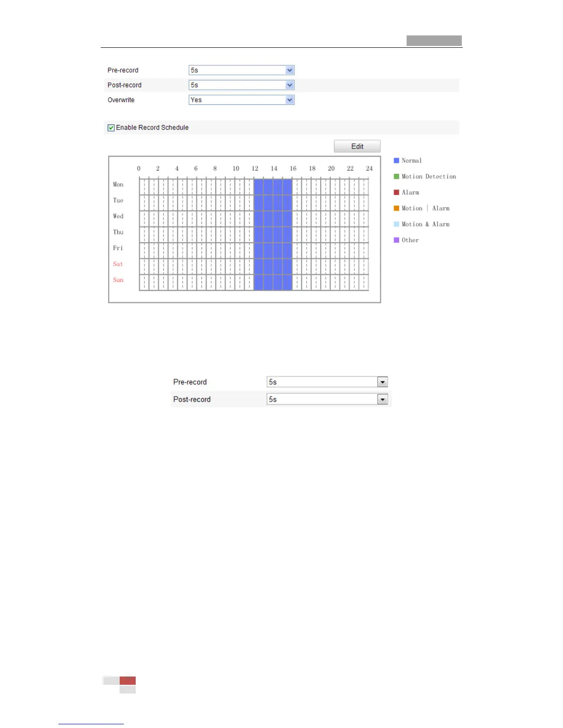Select the Fri row label in schedule
This screenshot has height=728, width=563.
tap(118, 248)
